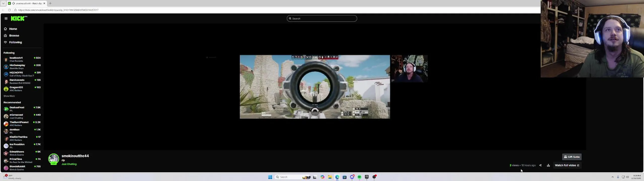Click the site info lock icon
644x181 pixels.
(x=15, y=10)
